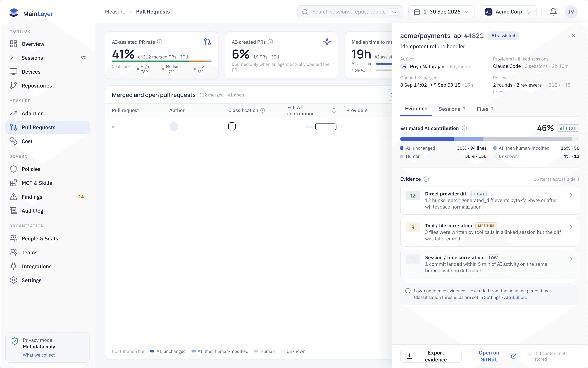The width and height of the screenshot is (588, 368).
Task: Click info icon beside Estimated AI contribution
Action: point(464,128)
